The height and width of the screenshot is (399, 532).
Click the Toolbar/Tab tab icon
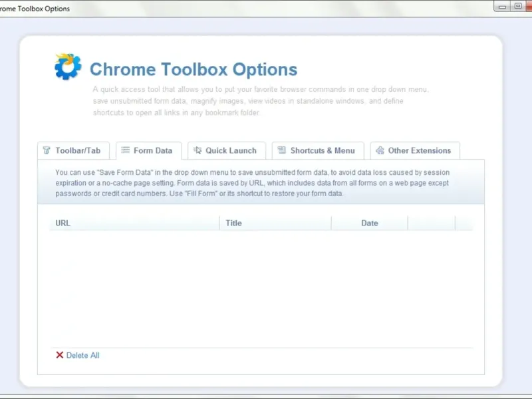click(x=47, y=150)
